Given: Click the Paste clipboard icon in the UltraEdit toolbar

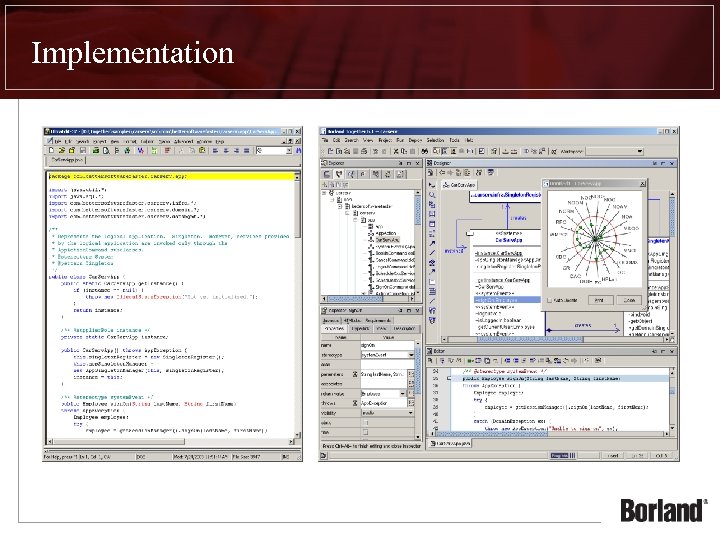Looking at the screenshot, I should click(x=202, y=151).
